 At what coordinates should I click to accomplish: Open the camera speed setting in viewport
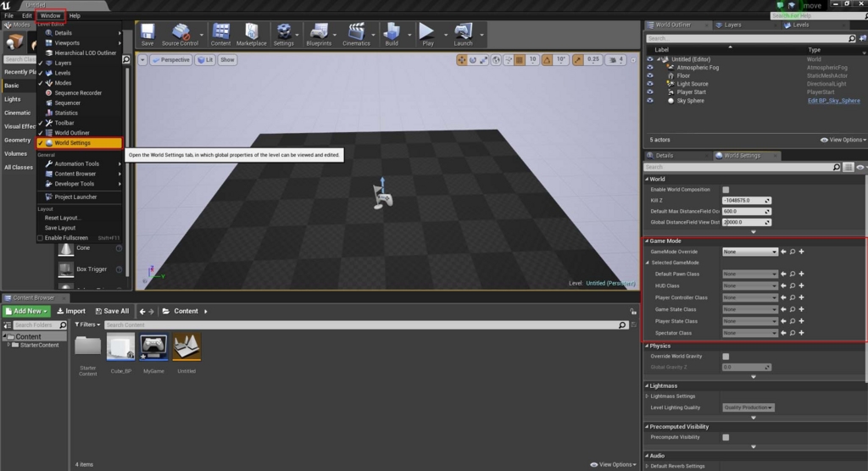tap(615, 60)
